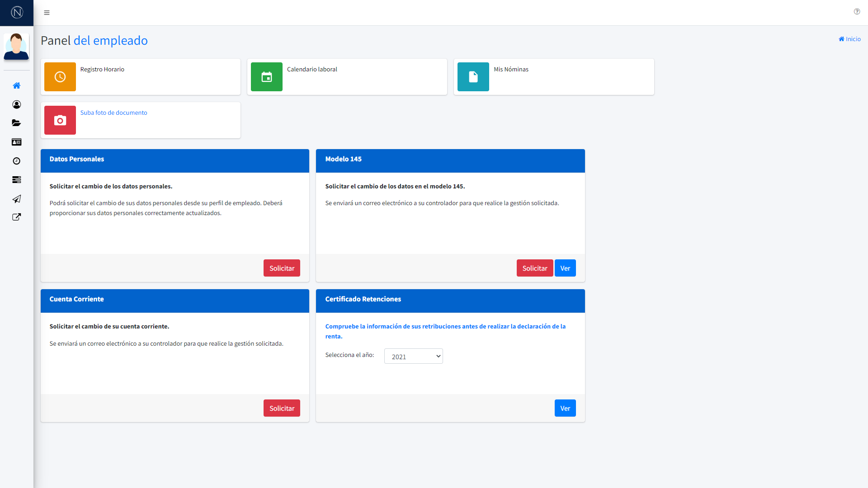The height and width of the screenshot is (488, 868).
Task: Click the employee avatar picture
Action: pyautogui.click(x=16, y=46)
